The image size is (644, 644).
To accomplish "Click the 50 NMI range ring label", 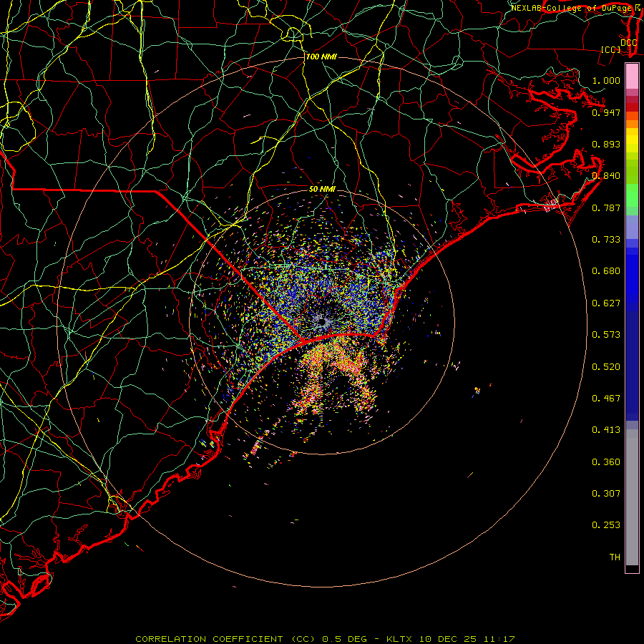I will click(x=323, y=189).
